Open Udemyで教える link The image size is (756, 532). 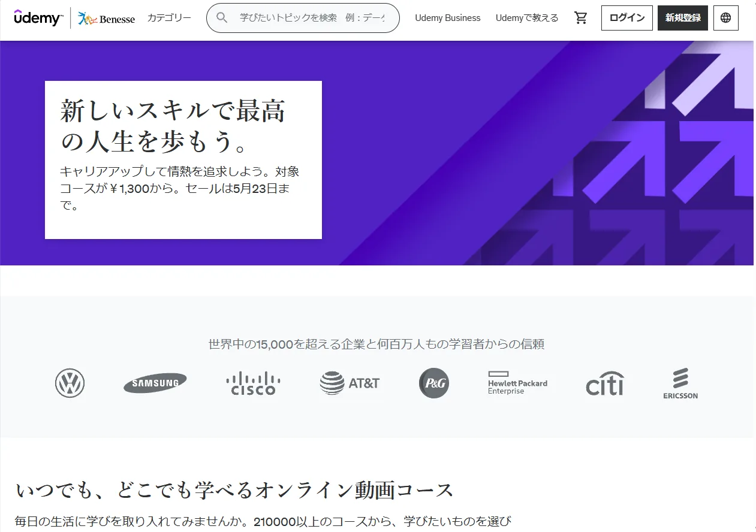click(527, 18)
